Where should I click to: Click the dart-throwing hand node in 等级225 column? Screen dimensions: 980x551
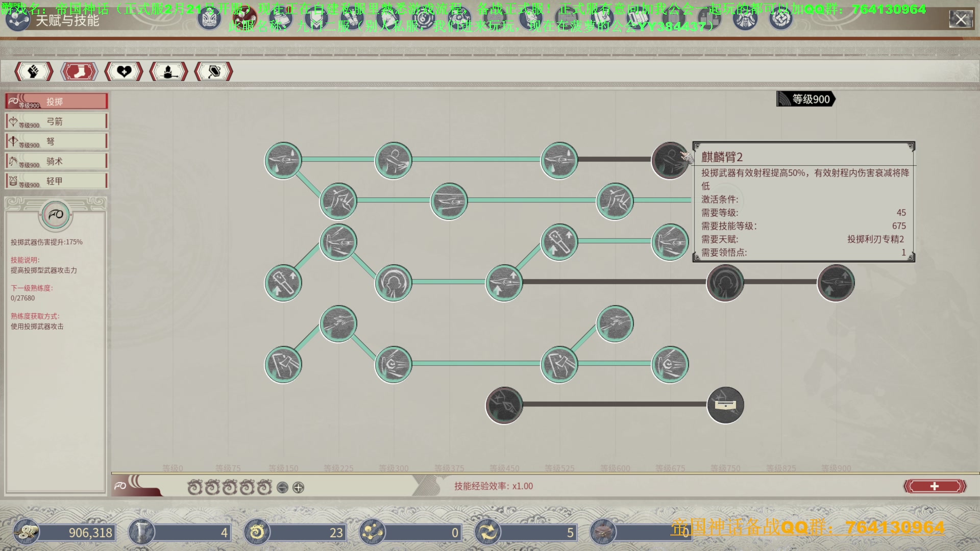pyautogui.click(x=338, y=324)
